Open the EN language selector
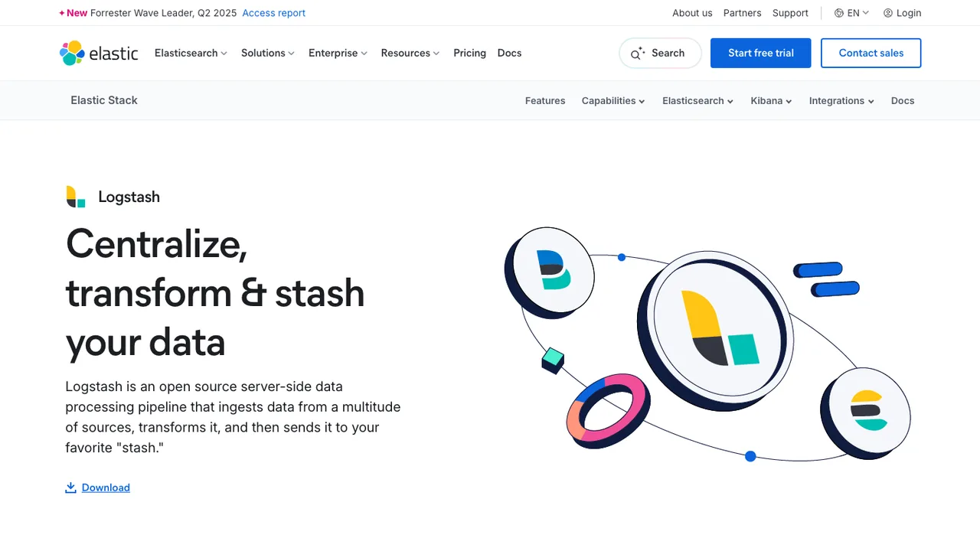 pos(851,13)
